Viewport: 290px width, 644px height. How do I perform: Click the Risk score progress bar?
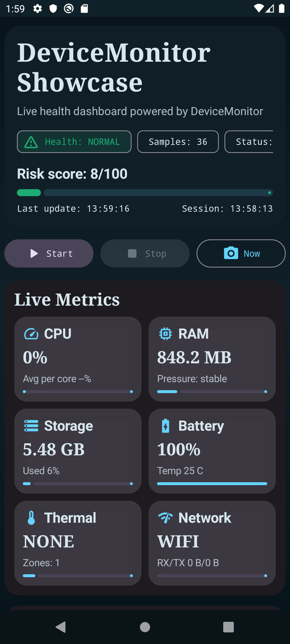(145, 193)
